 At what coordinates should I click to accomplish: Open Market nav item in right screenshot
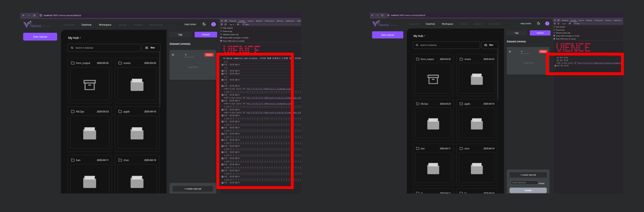pyautogui.click(x=478, y=24)
